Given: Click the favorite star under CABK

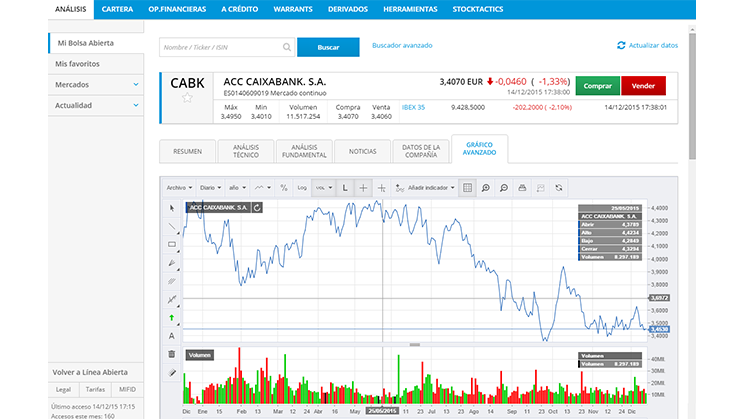Looking at the screenshot, I should pos(187,98).
